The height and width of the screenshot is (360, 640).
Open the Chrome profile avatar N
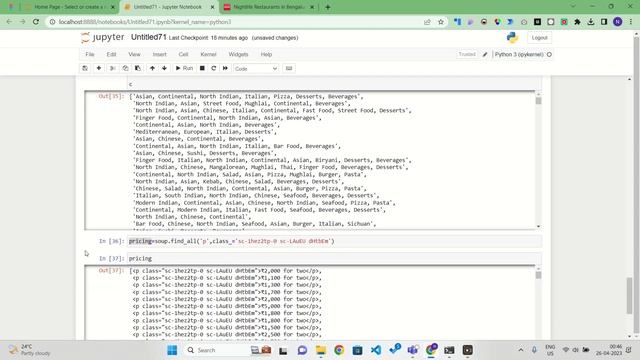618,22
